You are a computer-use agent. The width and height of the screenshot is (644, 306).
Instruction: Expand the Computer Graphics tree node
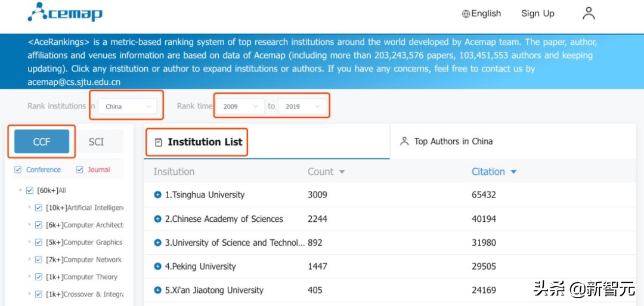click(29, 242)
